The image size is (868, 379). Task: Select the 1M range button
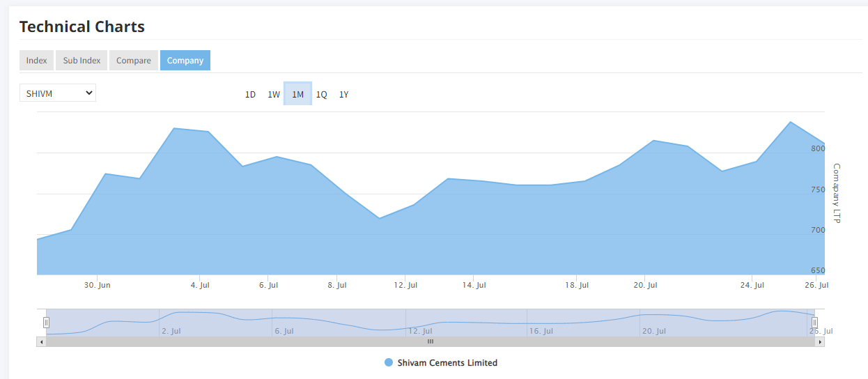pyautogui.click(x=297, y=95)
